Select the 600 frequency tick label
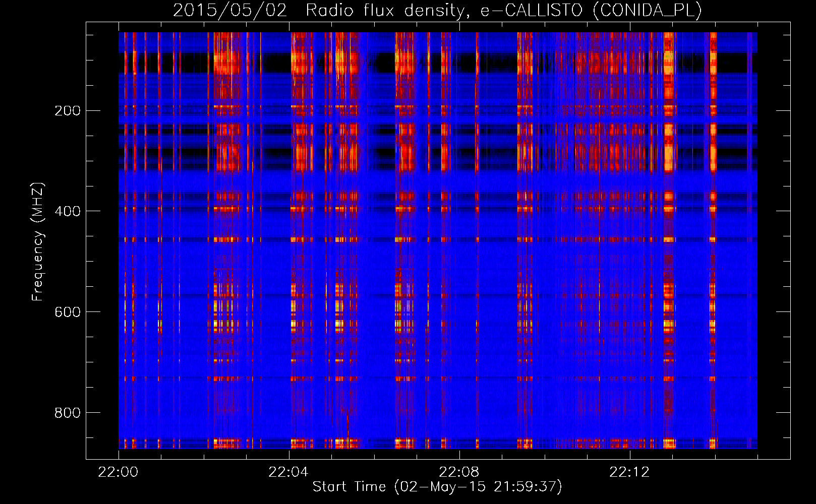This screenshot has width=816, height=504. pyautogui.click(x=68, y=312)
